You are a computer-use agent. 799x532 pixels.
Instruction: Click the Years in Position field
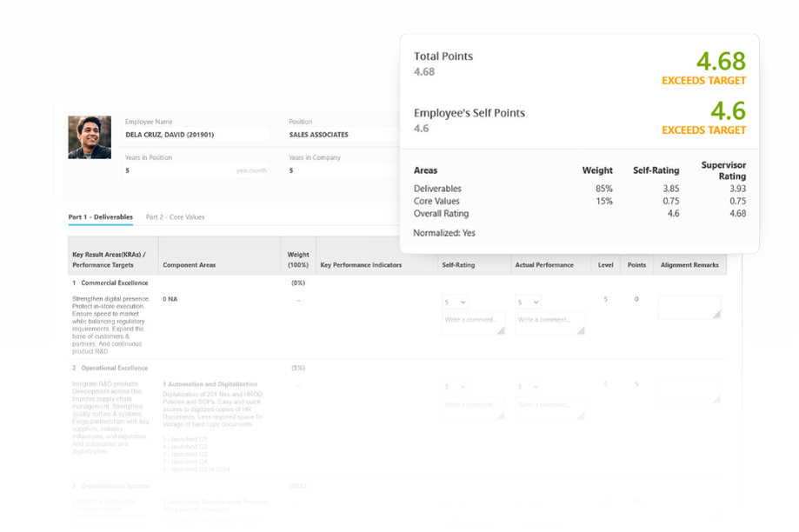(x=196, y=170)
